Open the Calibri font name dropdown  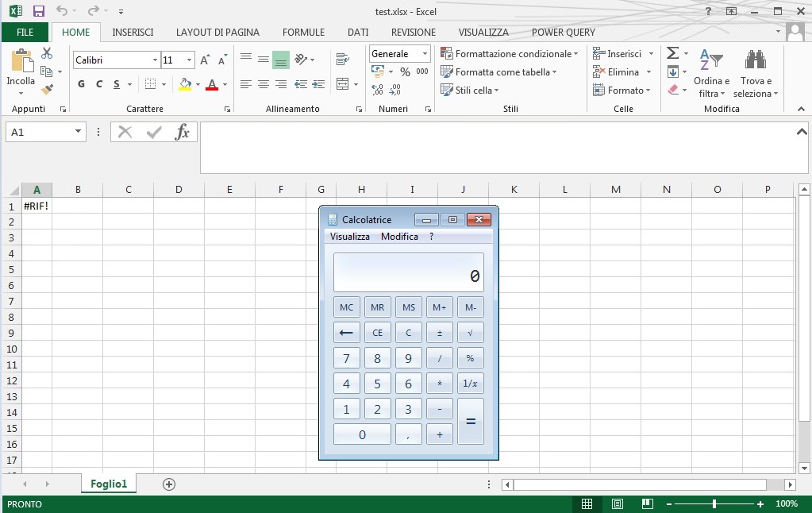155,60
